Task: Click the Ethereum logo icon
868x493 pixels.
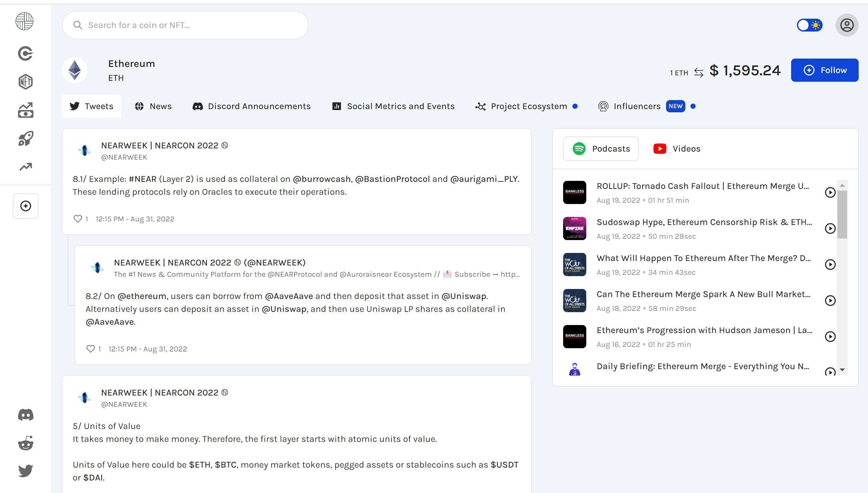Action: point(74,70)
